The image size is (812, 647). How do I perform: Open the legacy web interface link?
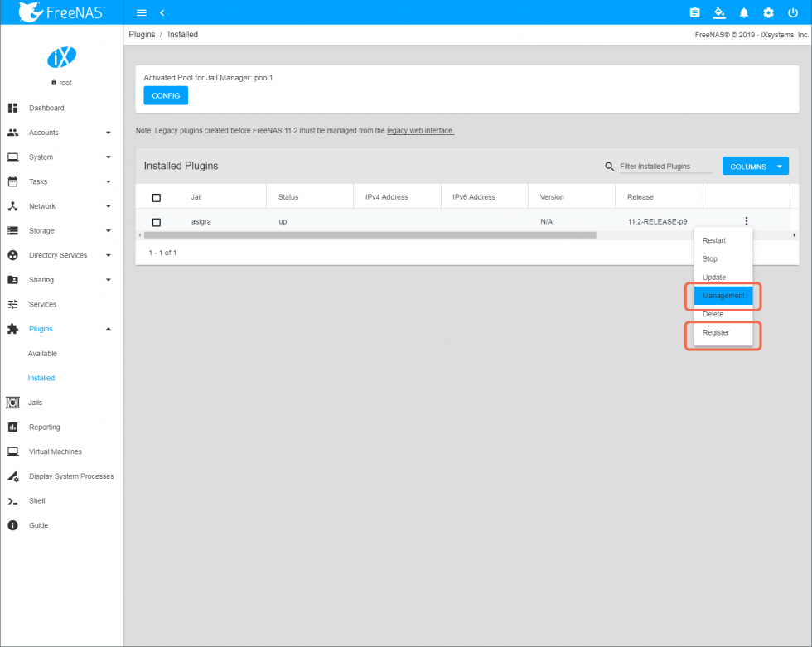click(420, 130)
